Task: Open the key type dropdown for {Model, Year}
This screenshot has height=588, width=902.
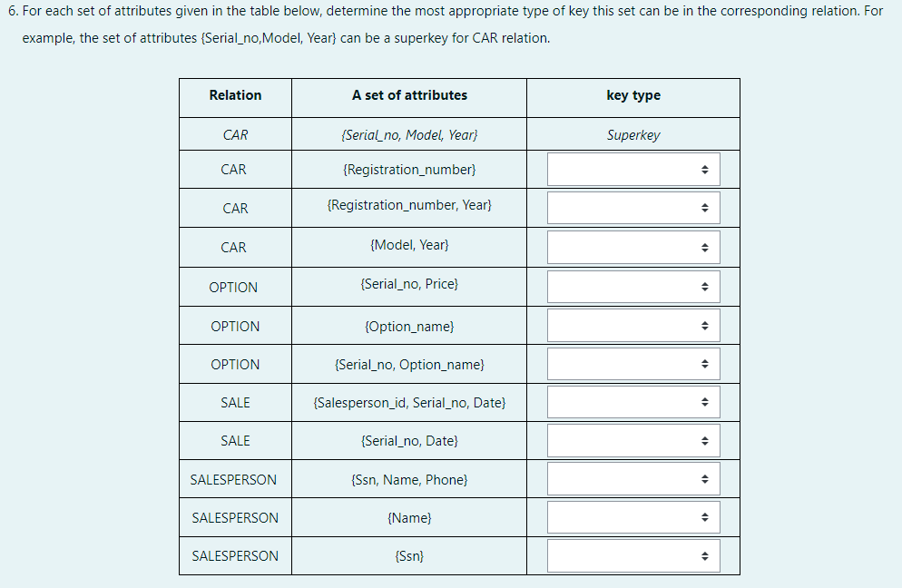Action: [x=632, y=247]
